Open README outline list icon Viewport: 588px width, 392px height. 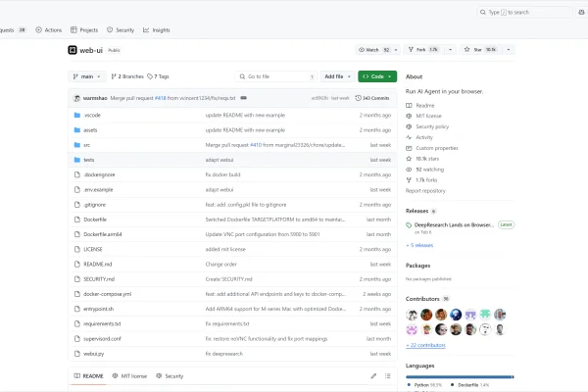pyautogui.click(x=388, y=376)
